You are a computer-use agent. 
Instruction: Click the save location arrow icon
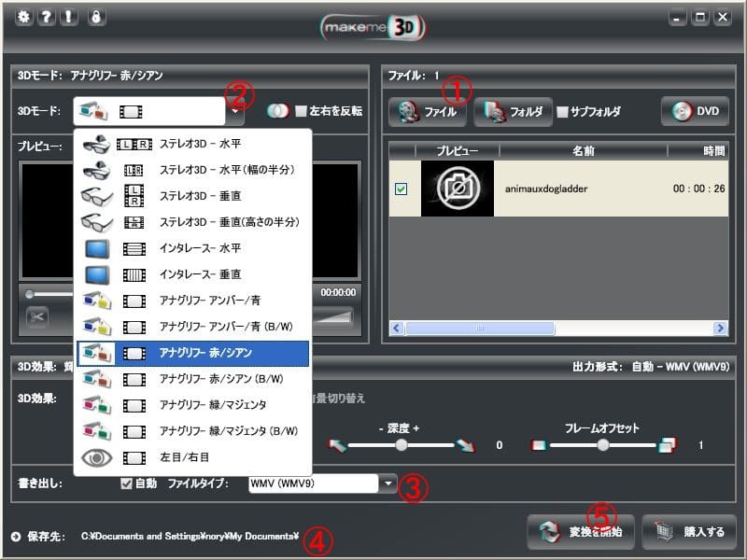pos(16,537)
